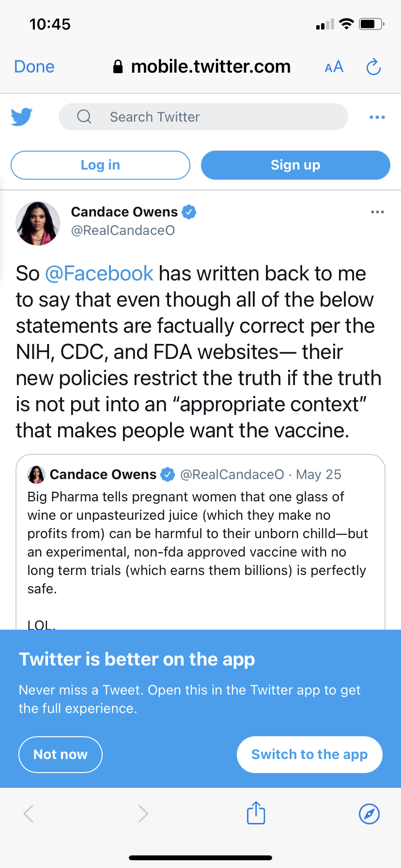The image size is (401, 868).
Task: Click the Sign up button
Action: pyautogui.click(x=295, y=165)
